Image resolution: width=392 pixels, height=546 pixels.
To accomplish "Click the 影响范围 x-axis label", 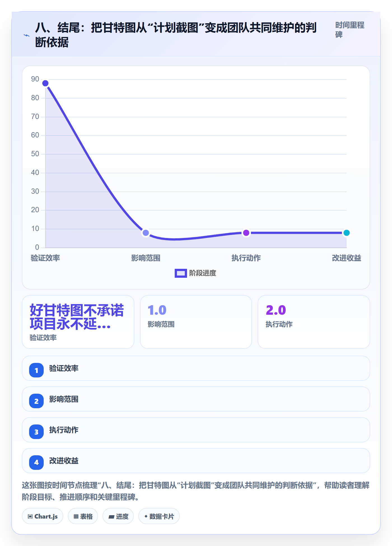I will point(146,258).
